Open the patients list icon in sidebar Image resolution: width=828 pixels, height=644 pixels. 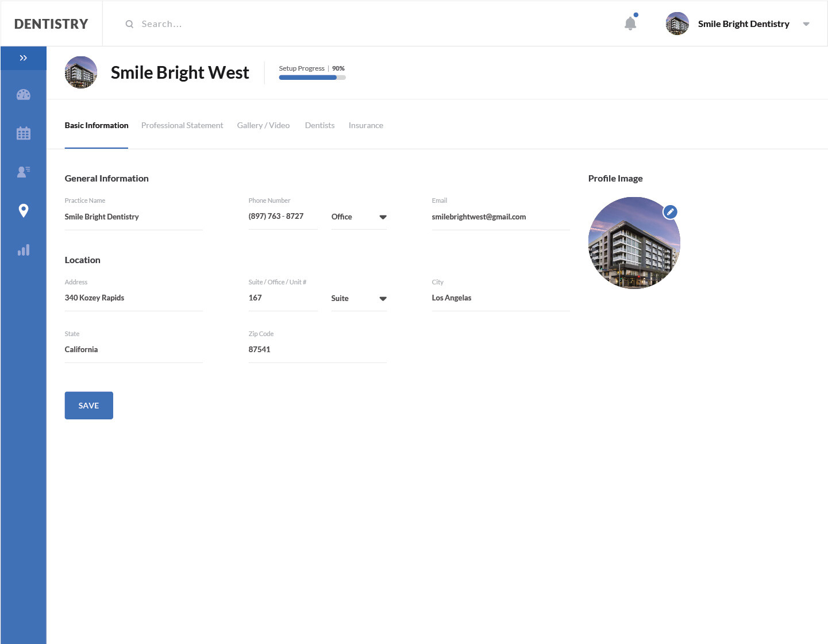pos(23,172)
